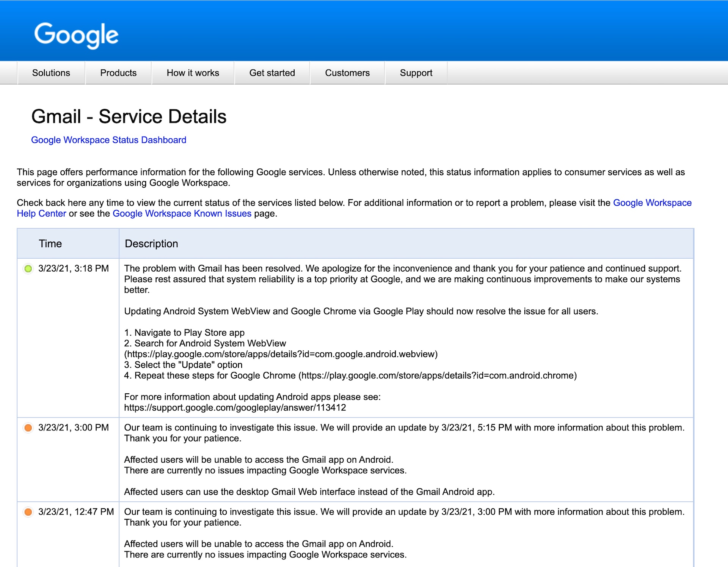Image resolution: width=728 pixels, height=567 pixels.
Task: Go to How it works tab
Action: coord(193,73)
